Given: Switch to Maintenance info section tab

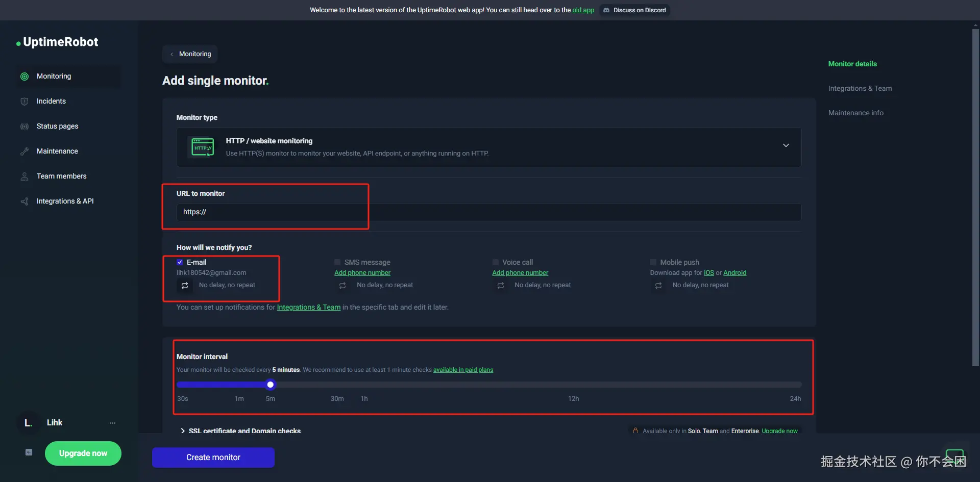Looking at the screenshot, I should tap(856, 113).
